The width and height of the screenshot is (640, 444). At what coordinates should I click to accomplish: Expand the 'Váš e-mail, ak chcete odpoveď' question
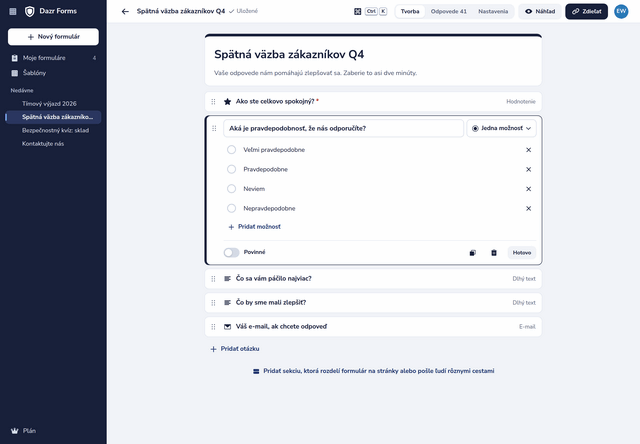(x=373, y=326)
